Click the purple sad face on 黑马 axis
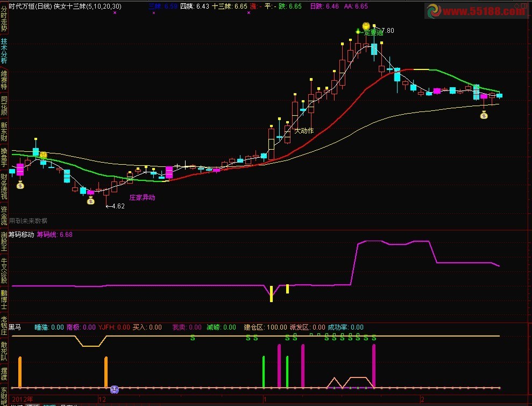This screenshot has width=532, height=406. (115, 389)
